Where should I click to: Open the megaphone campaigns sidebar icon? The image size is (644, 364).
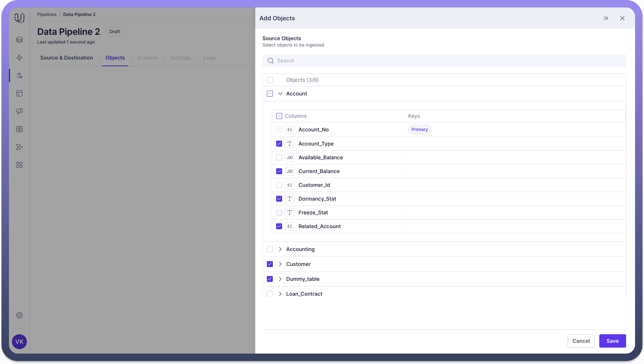19,111
